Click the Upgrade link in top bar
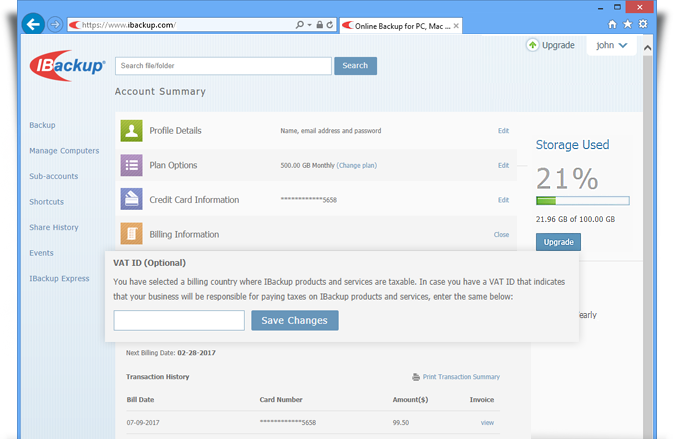Image resolution: width=674 pixels, height=439 pixels. coord(558,45)
